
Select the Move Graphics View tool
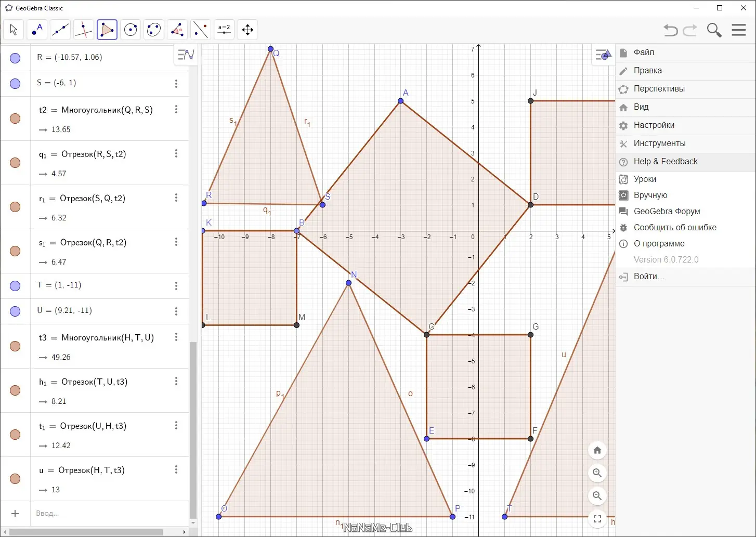point(247,30)
